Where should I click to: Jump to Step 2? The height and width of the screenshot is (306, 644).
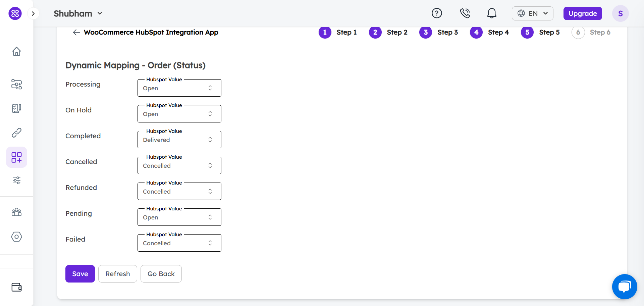coord(388,32)
